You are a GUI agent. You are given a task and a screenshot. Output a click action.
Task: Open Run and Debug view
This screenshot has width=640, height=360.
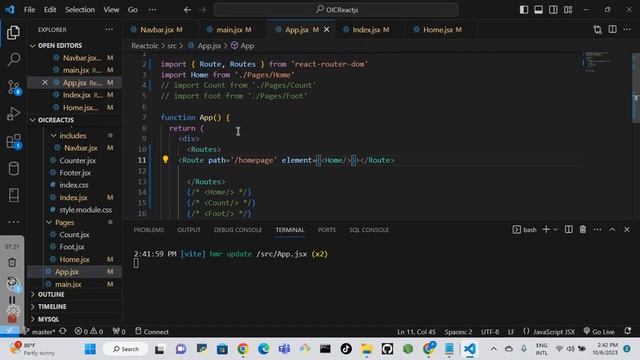[13, 114]
